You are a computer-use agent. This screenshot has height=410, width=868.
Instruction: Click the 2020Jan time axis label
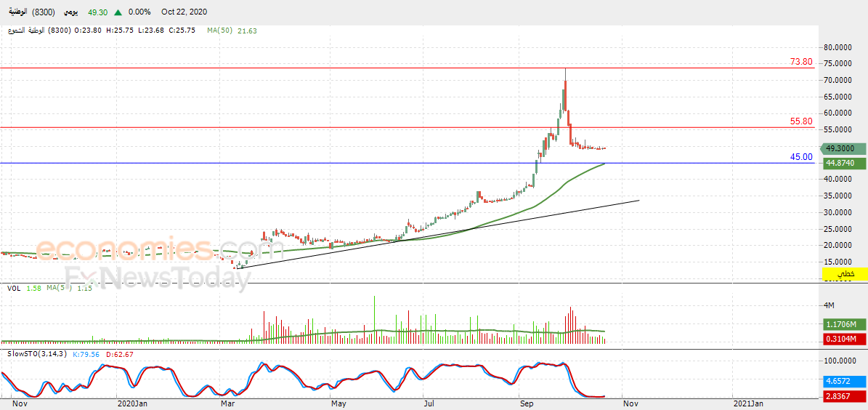131,404
